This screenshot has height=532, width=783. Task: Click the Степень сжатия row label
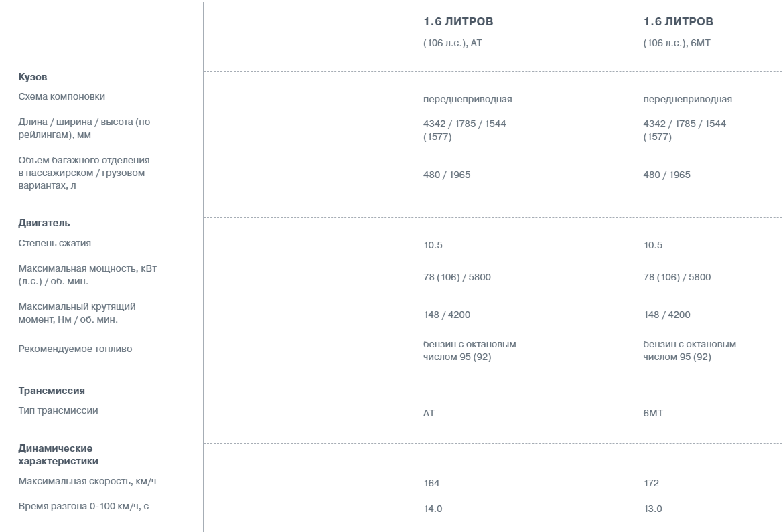point(55,243)
